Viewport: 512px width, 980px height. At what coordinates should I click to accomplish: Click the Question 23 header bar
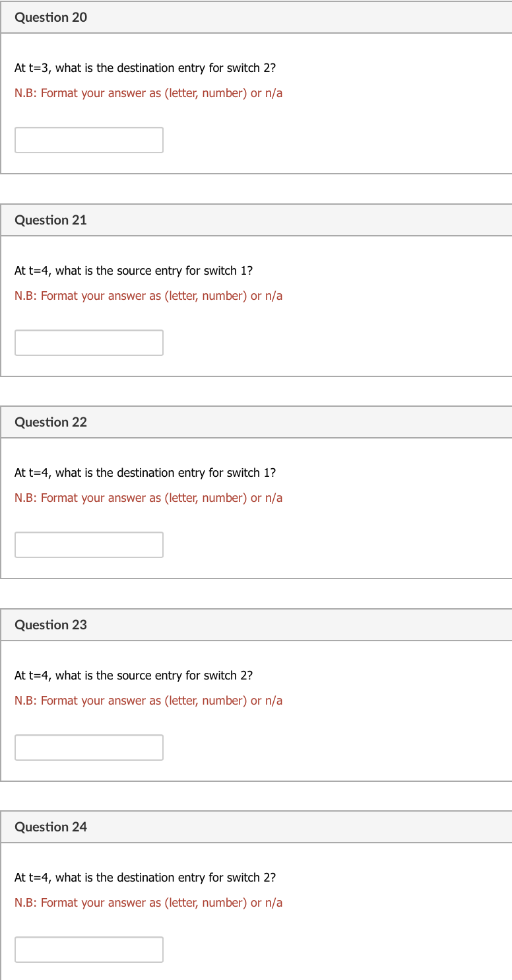tap(256, 624)
